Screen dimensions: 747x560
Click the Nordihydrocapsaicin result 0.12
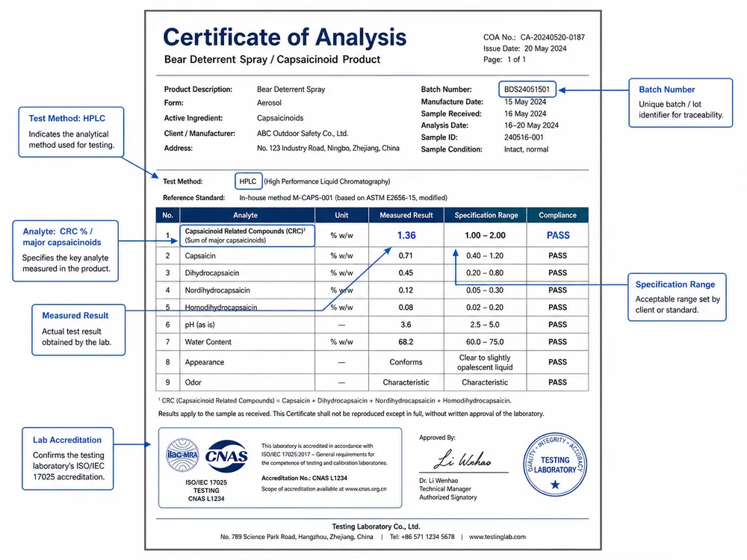(406, 290)
